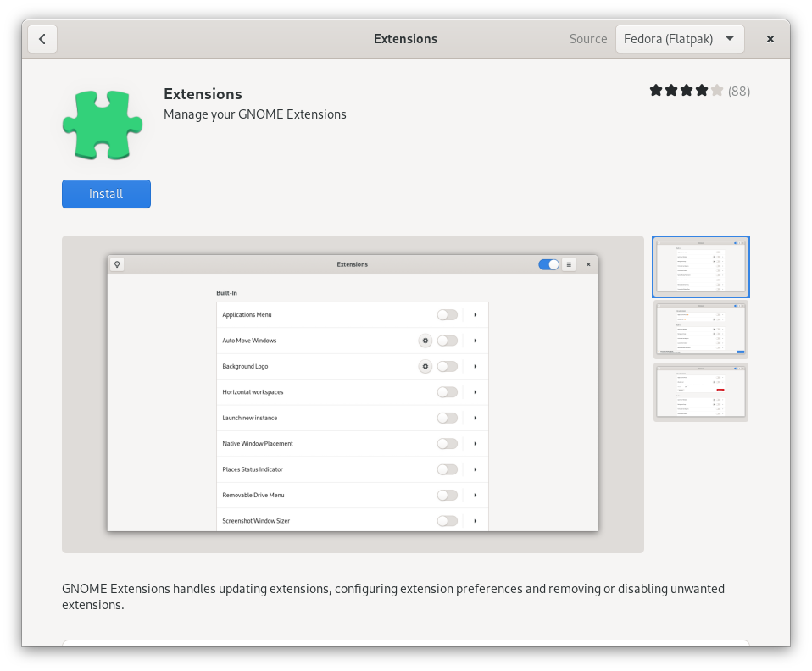Open the Auto Move Windows gear settings
Screen dimensions: 812x671
tap(425, 341)
